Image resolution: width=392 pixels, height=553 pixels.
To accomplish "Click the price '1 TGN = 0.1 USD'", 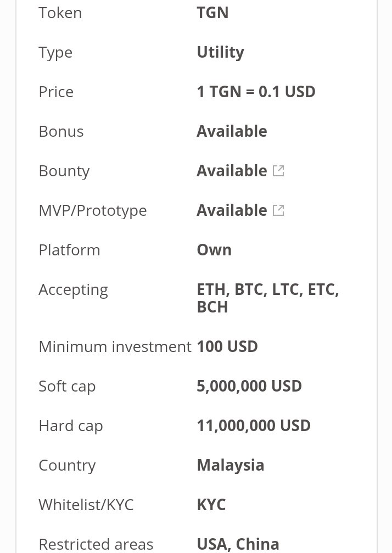I will point(256,92).
